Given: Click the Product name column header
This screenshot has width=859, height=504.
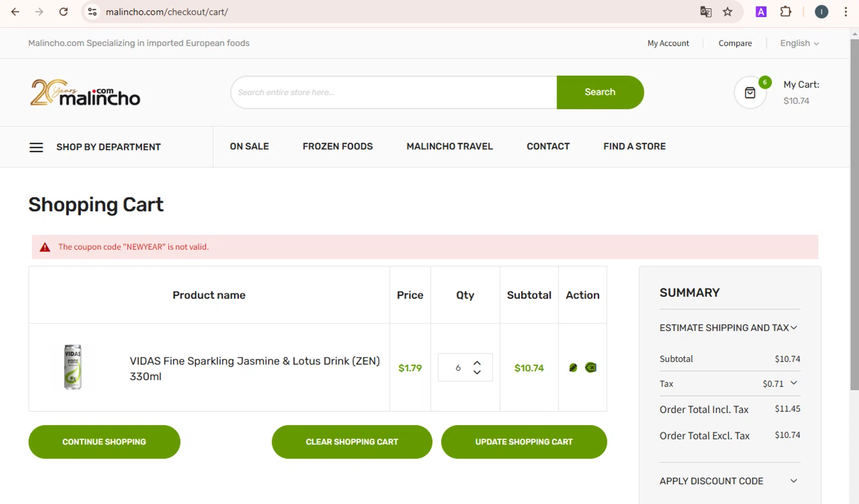Looking at the screenshot, I should click(x=209, y=295).
